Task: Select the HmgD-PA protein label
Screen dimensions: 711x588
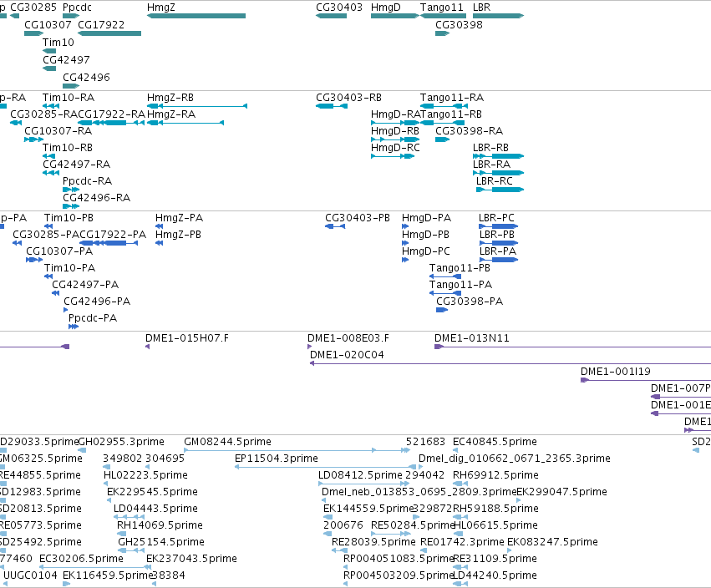Action: [427, 218]
